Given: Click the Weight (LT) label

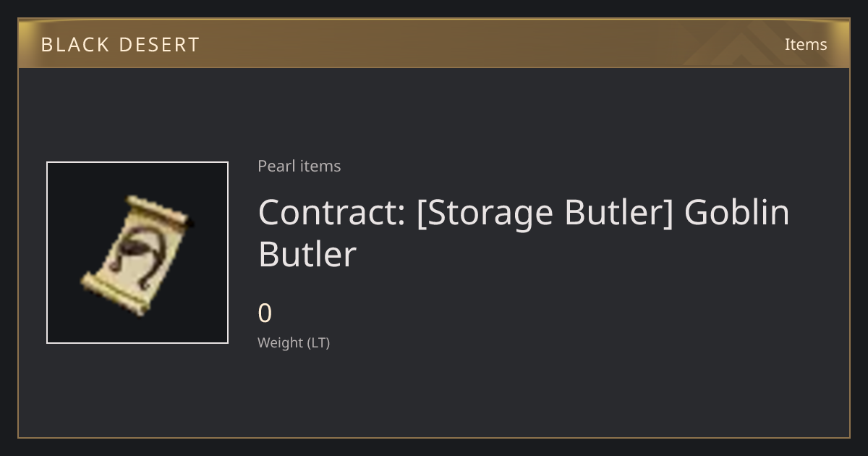Looking at the screenshot, I should coord(294,342).
